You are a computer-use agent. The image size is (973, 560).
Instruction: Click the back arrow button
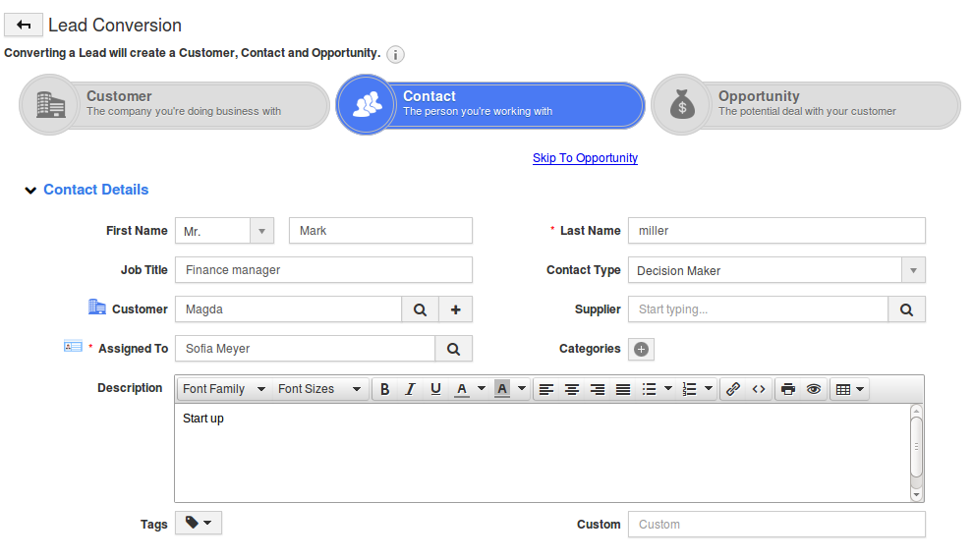[24, 25]
